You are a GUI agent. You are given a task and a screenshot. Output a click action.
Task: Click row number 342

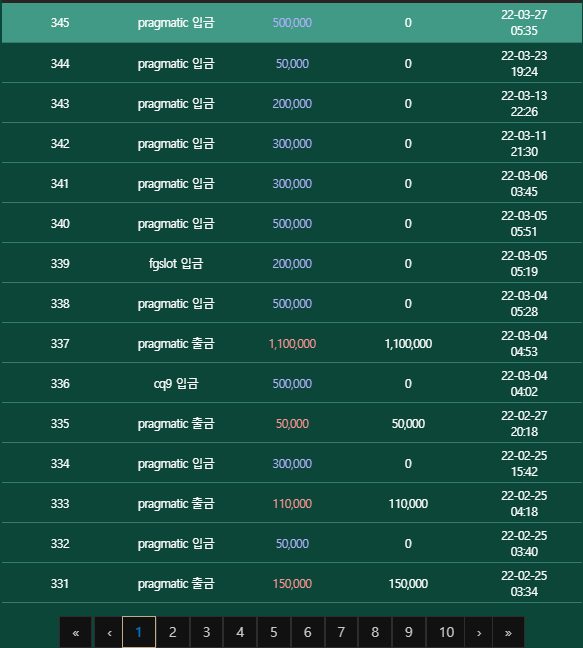pos(60,144)
